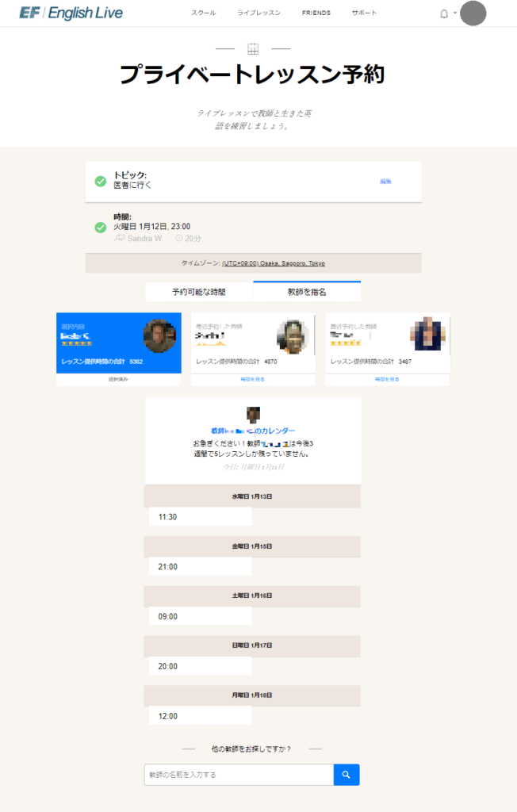Image resolution: width=517 pixels, height=812 pixels.
Task: Switch to the 予約可能な時間 tab
Action: pyautogui.click(x=199, y=292)
